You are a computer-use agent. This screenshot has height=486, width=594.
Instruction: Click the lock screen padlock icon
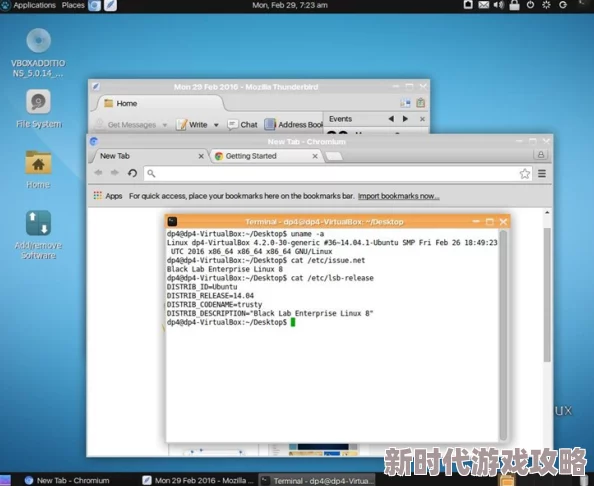514,5
